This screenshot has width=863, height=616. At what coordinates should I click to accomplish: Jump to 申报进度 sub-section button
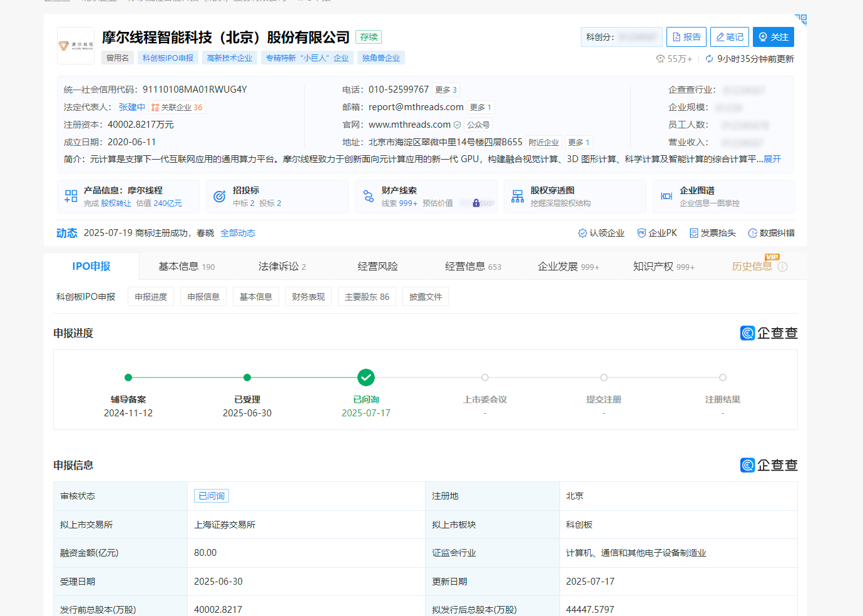151,297
